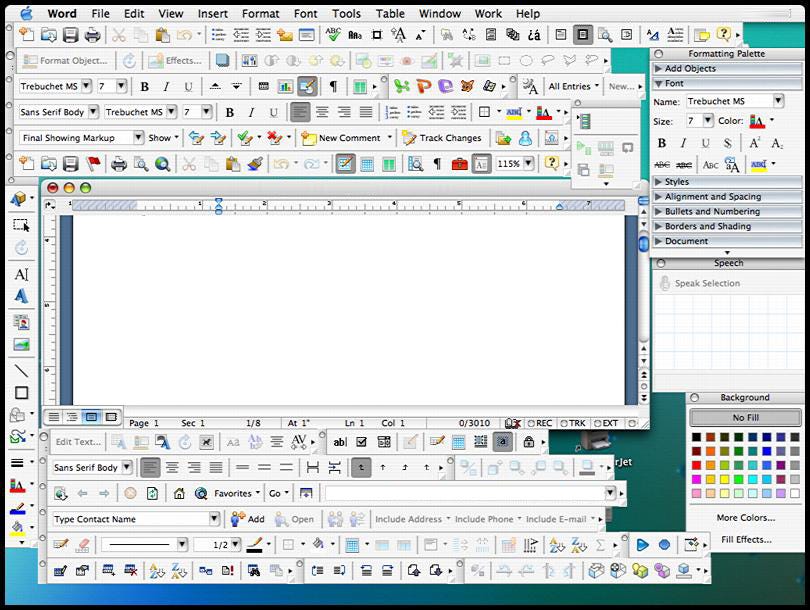Toggle Underline in the Formatting Palette
This screenshot has width=810, height=610.
pos(705,143)
